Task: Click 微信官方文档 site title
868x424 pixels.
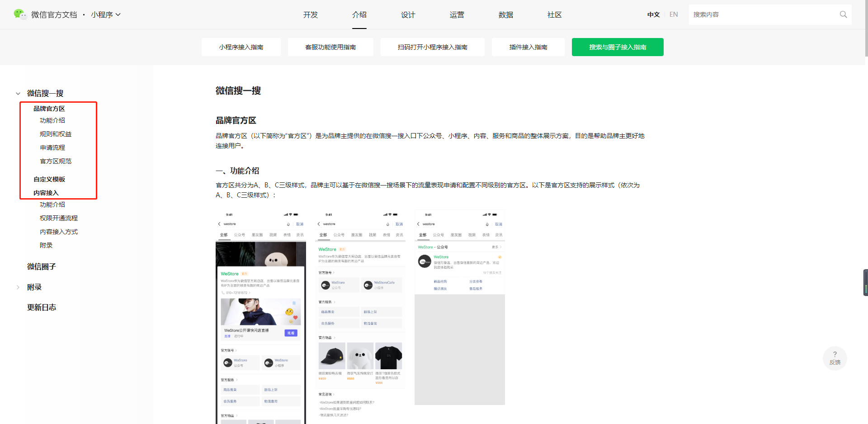Action: coord(54,14)
